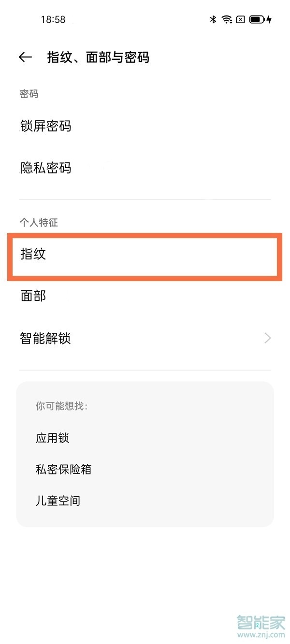This screenshot has height=644, width=290.
Task: Tap the 个人特征 section header
Action: point(33,222)
